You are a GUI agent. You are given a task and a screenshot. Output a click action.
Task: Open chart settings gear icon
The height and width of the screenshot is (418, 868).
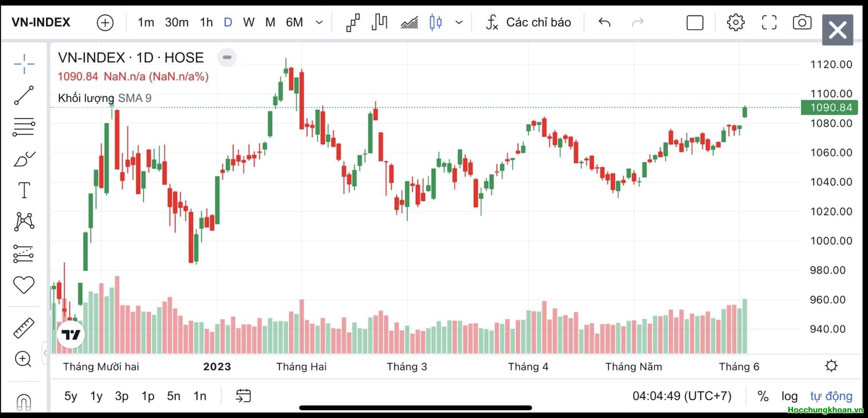pos(735,22)
